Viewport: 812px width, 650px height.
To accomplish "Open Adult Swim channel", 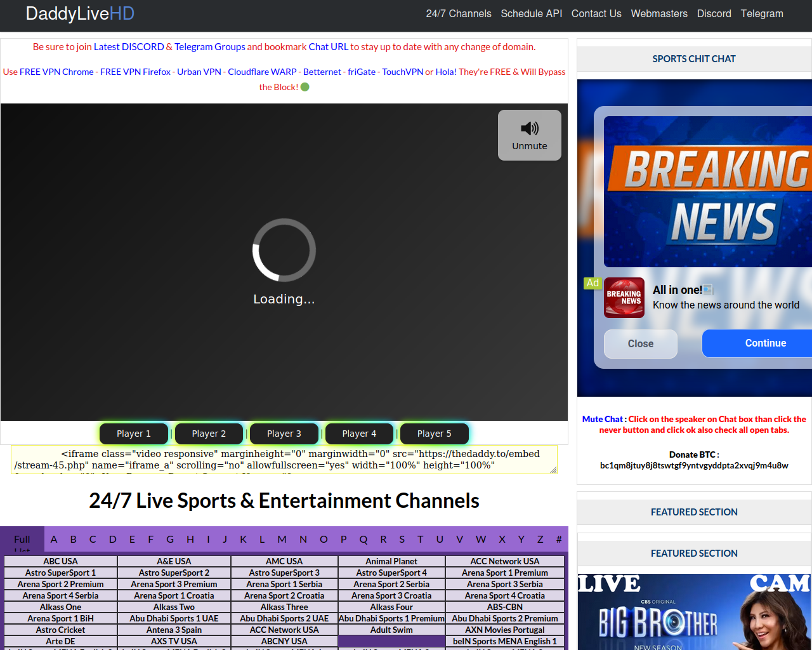I will tap(391, 630).
